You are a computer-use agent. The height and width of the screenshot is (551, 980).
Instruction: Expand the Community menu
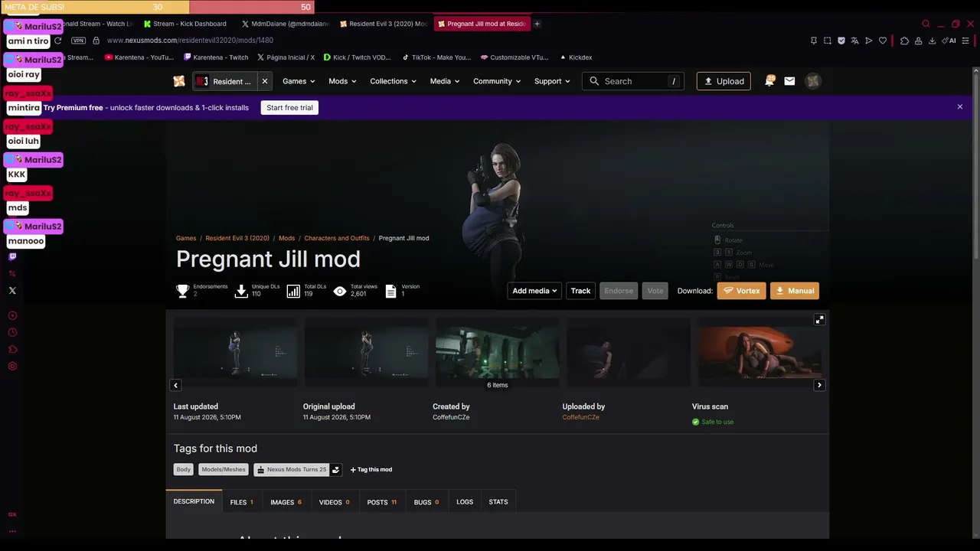pyautogui.click(x=497, y=81)
